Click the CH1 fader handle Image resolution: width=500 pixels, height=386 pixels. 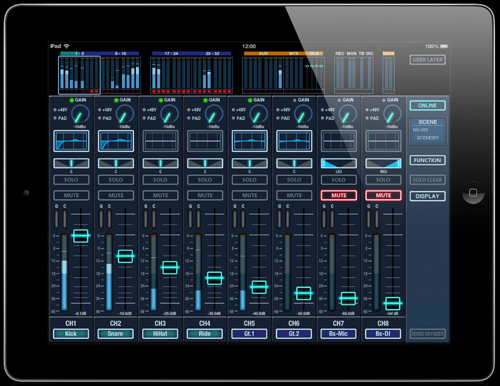coord(81,236)
